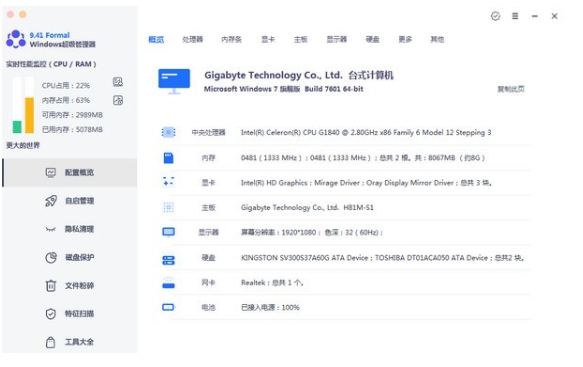Image resolution: width=583 pixels, height=367 pixels.
Task: Click the 1920*1080 screen resolution text
Action: coord(312,232)
